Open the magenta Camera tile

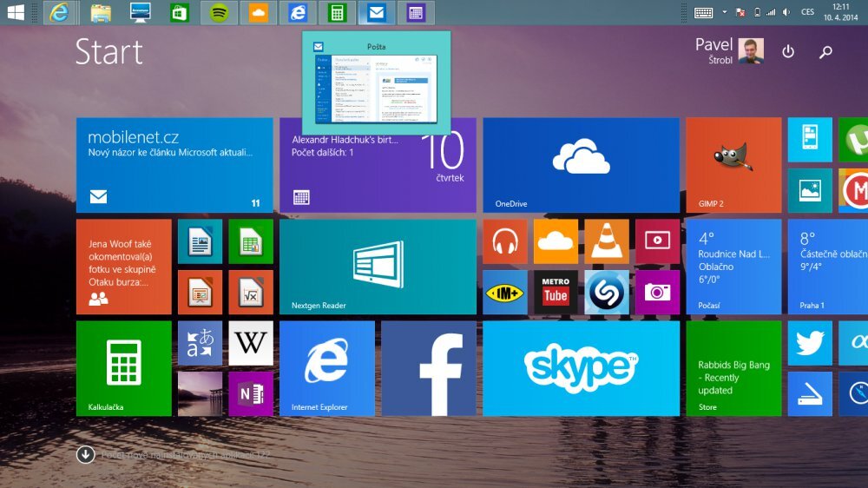click(x=657, y=292)
